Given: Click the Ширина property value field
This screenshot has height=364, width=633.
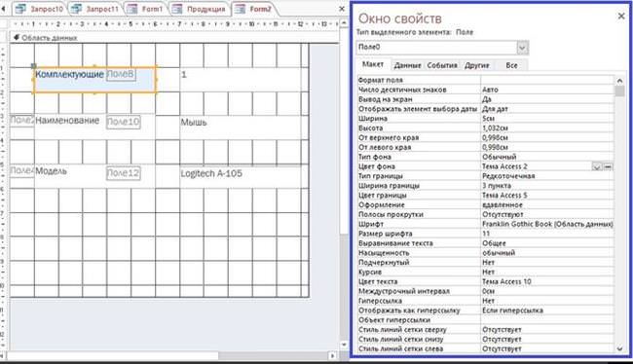Looking at the screenshot, I should pyautogui.click(x=547, y=119).
